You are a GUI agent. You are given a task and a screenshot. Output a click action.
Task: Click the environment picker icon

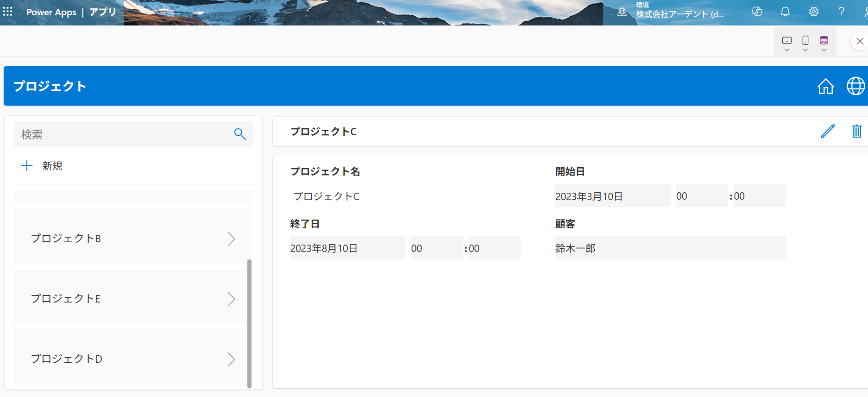622,12
